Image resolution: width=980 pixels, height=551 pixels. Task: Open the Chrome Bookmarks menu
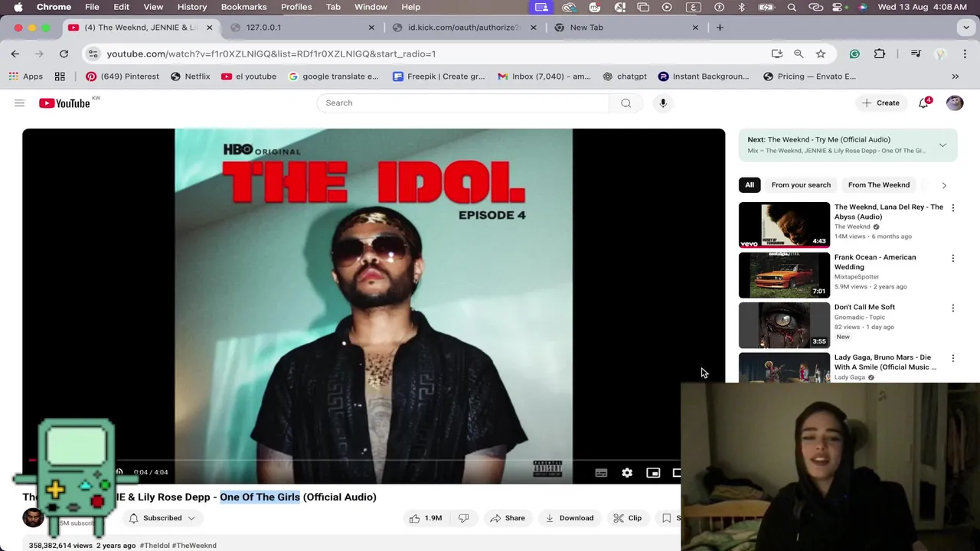(243, 7)
